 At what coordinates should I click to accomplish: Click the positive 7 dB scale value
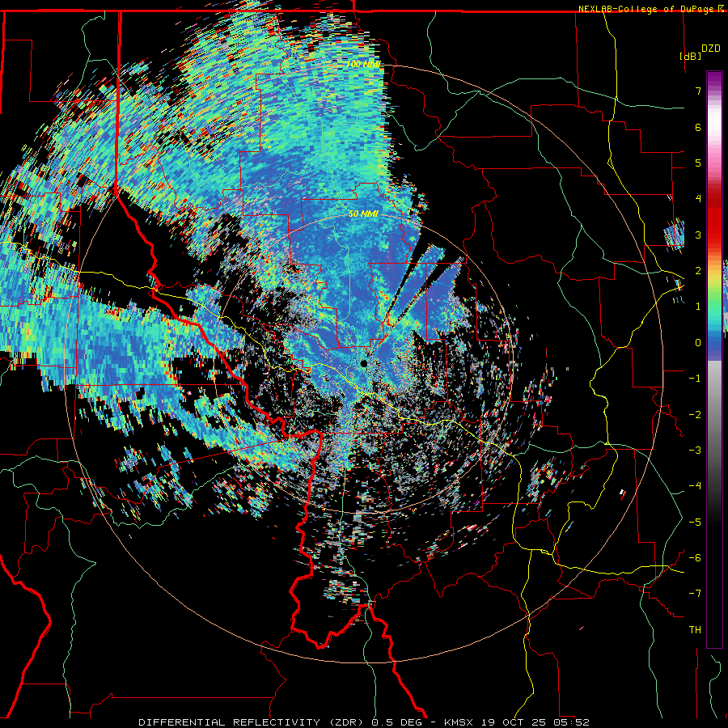click(x=698, y=91)
